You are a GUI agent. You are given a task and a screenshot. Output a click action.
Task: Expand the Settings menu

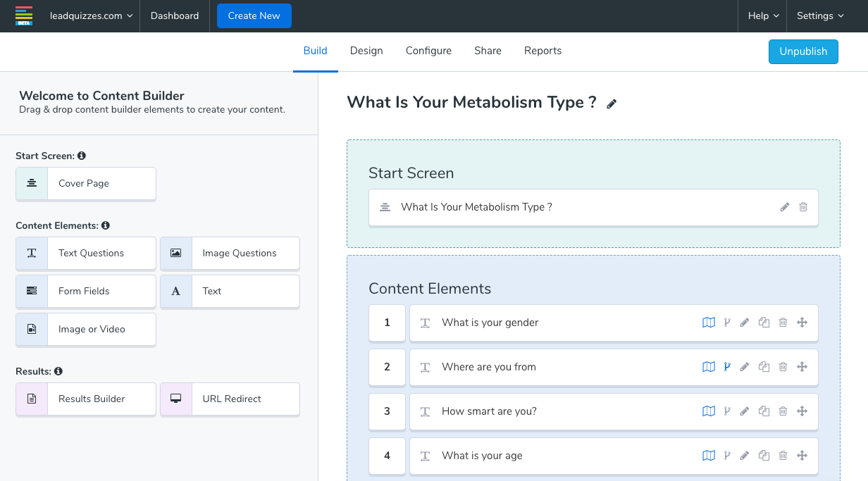(820, 15)
